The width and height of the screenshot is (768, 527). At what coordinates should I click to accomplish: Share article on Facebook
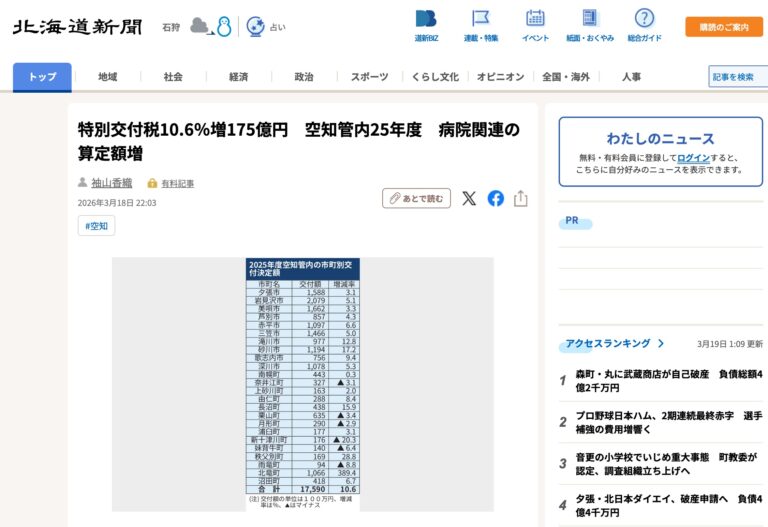(x=496, y=198)
